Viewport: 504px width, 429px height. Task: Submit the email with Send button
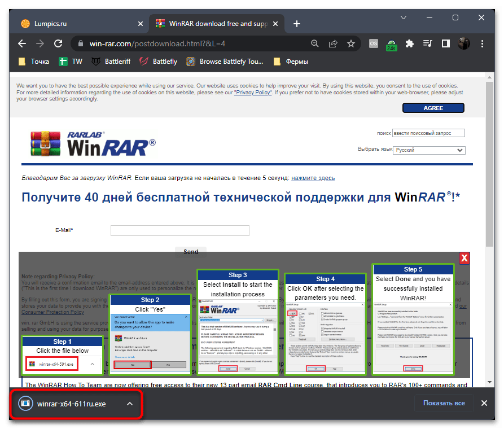coord(191,252)
